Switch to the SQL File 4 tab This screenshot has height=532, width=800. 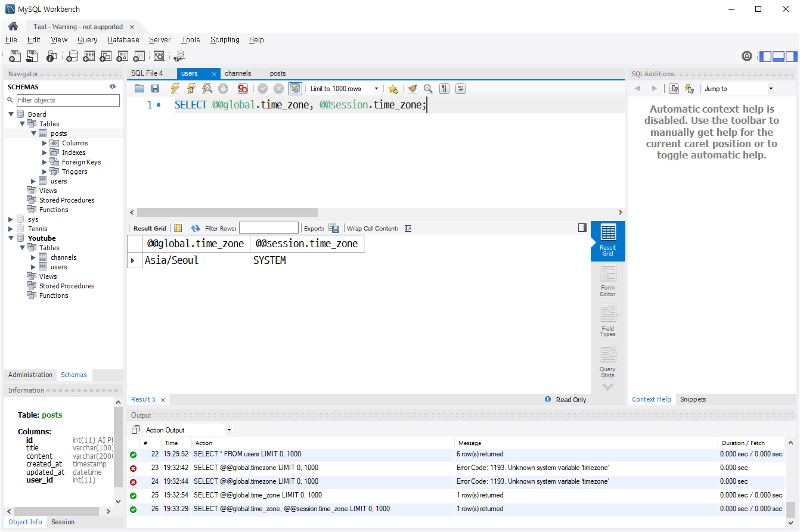pos(147,73)
